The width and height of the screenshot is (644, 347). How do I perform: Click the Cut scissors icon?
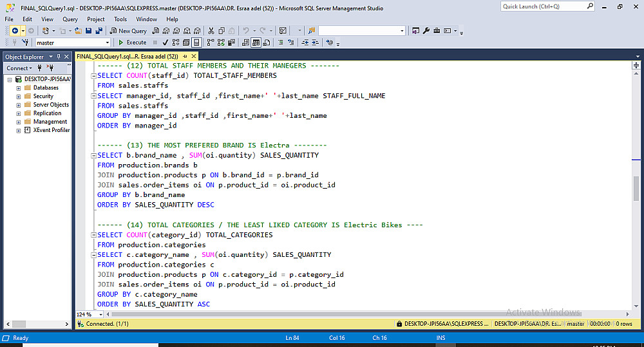pyautogui.click(x=210, y=31)
